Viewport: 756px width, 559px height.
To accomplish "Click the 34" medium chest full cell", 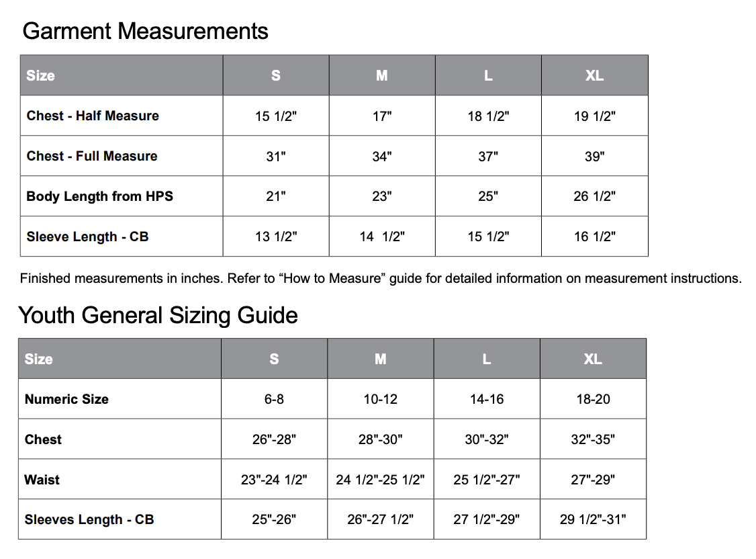I will (x=381, y=157).
